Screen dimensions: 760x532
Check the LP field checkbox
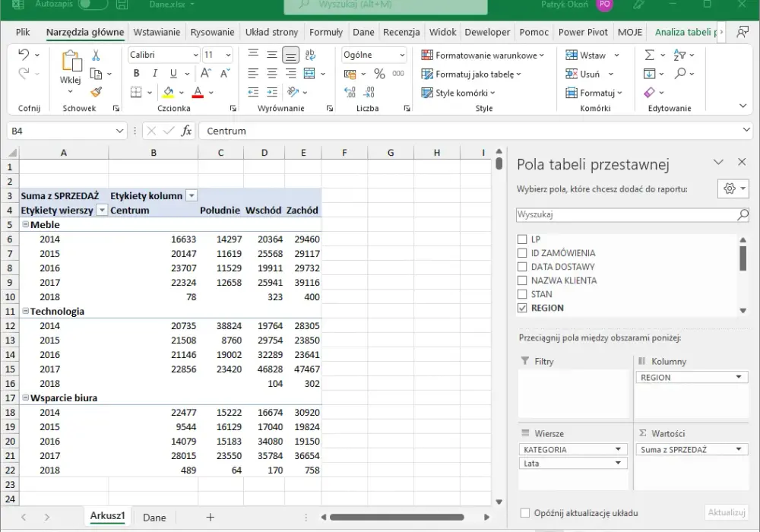pyautogui.click(x=522, y=239)
